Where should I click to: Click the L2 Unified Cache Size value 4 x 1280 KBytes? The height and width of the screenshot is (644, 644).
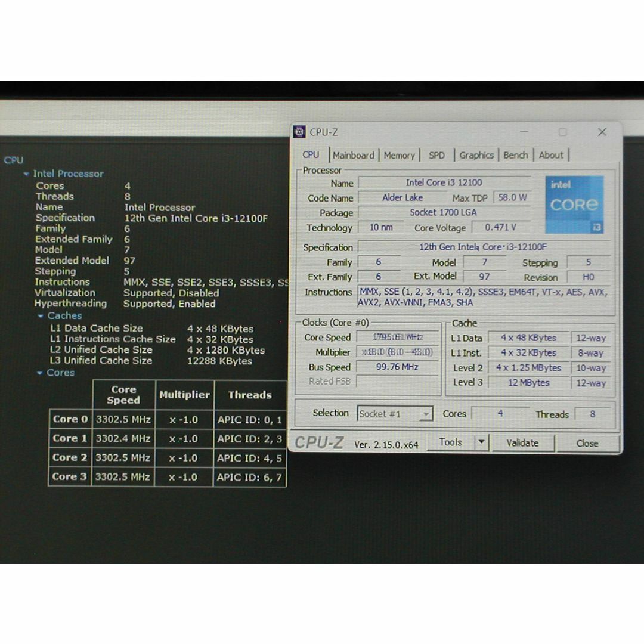coord(226,351)
